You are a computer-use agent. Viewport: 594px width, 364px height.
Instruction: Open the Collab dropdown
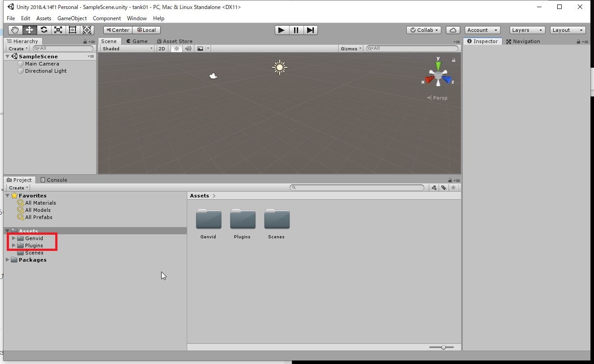pyautogui.click(x=424, y=30)
